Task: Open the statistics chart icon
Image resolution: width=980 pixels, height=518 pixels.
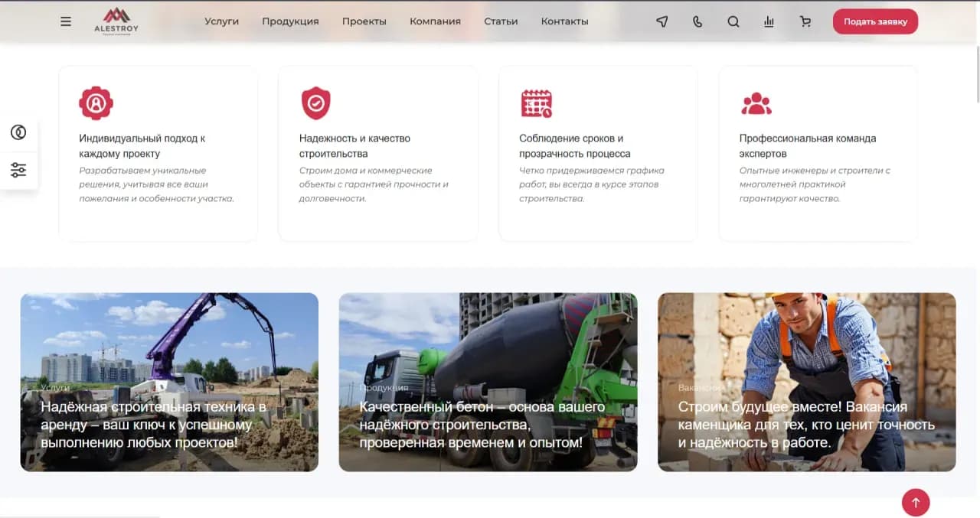Action: pos(769,21)
